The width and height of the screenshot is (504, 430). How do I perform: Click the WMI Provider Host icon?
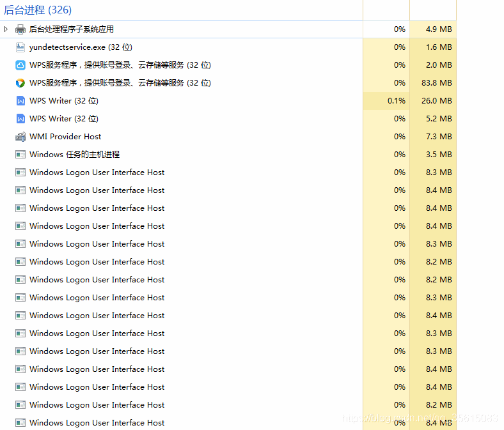point(20,137)
